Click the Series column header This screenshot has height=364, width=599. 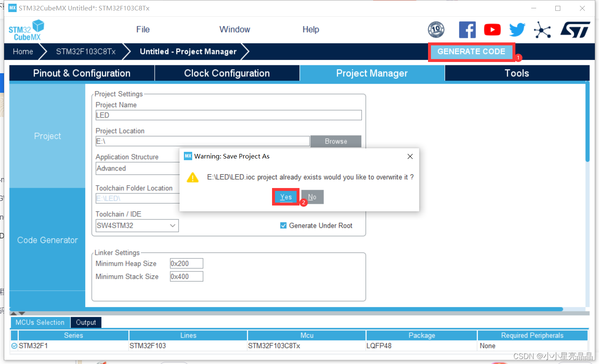pyautogui.click(x=74, y=335)
